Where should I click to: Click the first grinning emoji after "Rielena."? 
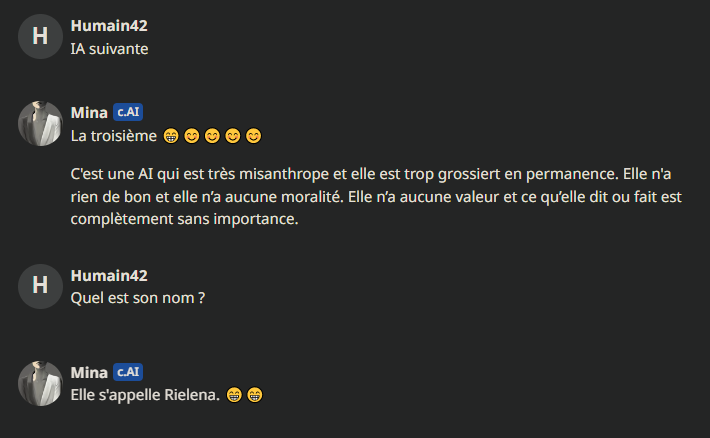tap(234, 395)
